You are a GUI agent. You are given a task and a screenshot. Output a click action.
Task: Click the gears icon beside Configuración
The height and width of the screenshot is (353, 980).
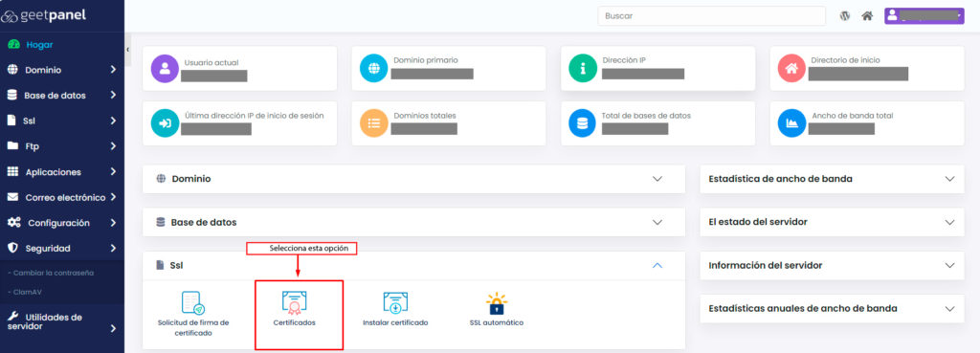13,223
